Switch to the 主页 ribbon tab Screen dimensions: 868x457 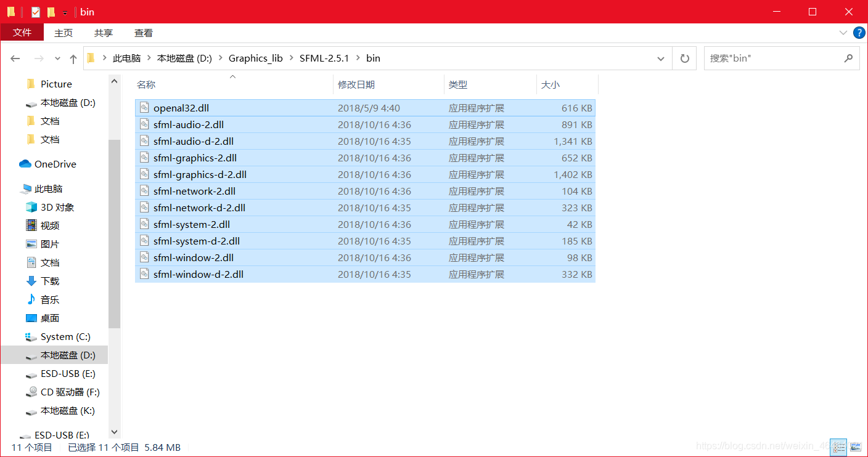pos(63,33)
